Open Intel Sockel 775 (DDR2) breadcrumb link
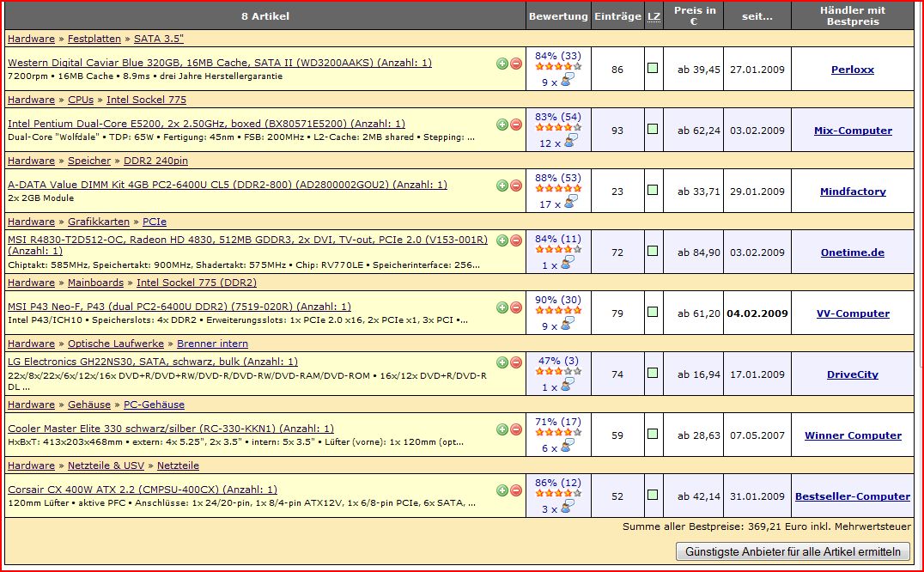This screenshot has width=924, height=572. click(197, 283)
